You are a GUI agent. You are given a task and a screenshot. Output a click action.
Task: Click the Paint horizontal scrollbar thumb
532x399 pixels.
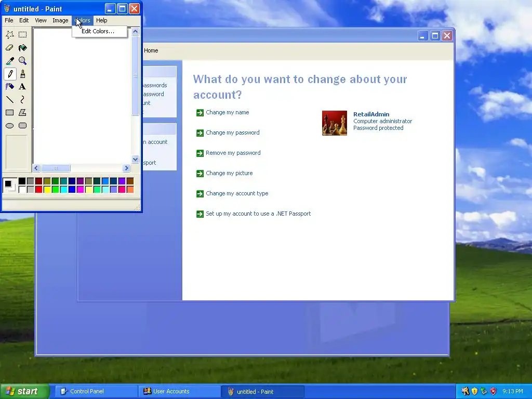click(x=56, y=168)
